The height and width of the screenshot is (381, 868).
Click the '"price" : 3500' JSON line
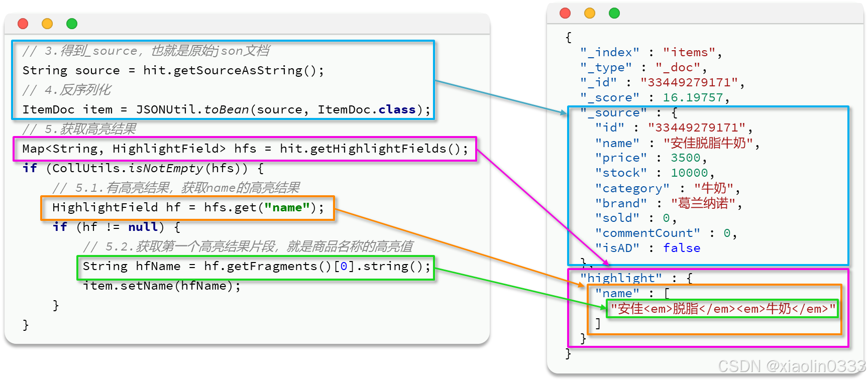coord(652,158)
